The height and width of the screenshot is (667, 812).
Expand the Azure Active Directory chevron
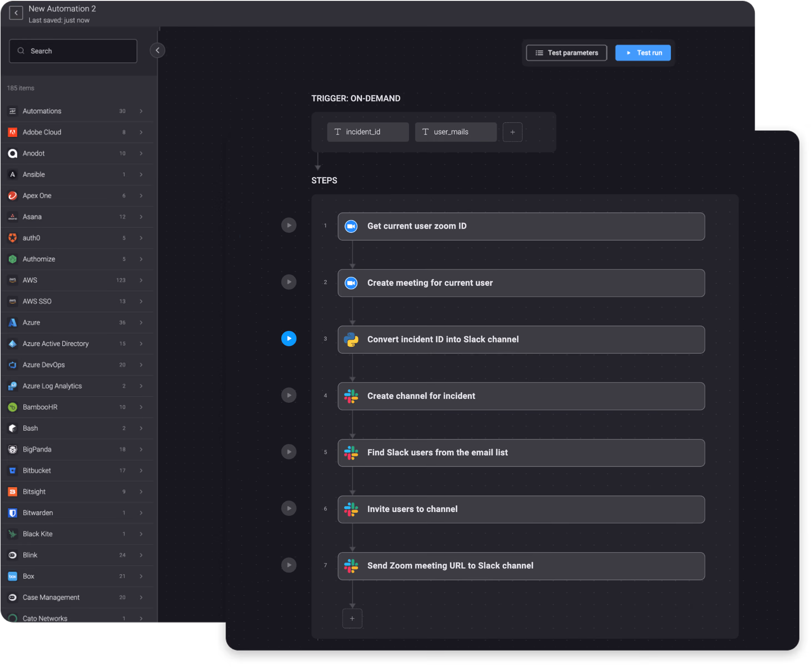pos(141,344)
